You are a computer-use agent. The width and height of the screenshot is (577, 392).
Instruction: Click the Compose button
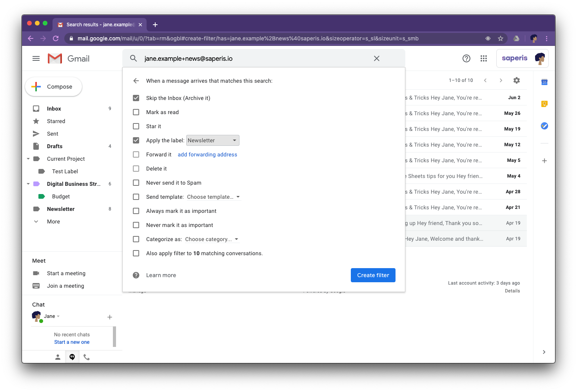point(53,86)
